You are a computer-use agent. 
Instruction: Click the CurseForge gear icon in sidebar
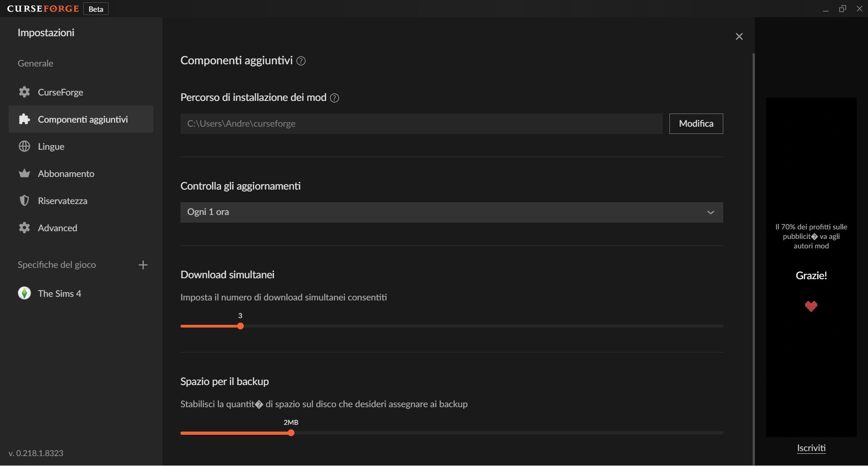(x=24, y=92)
